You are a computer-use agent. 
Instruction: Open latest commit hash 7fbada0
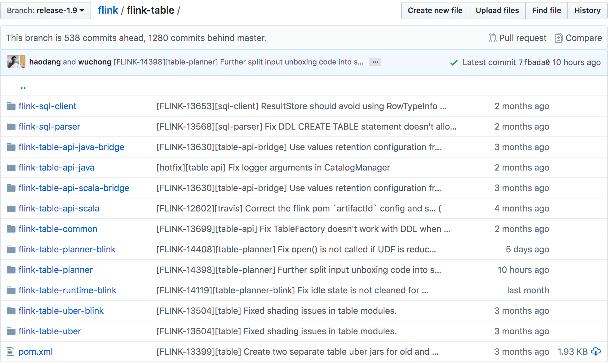pyautogui.click(x=534, y=62)
